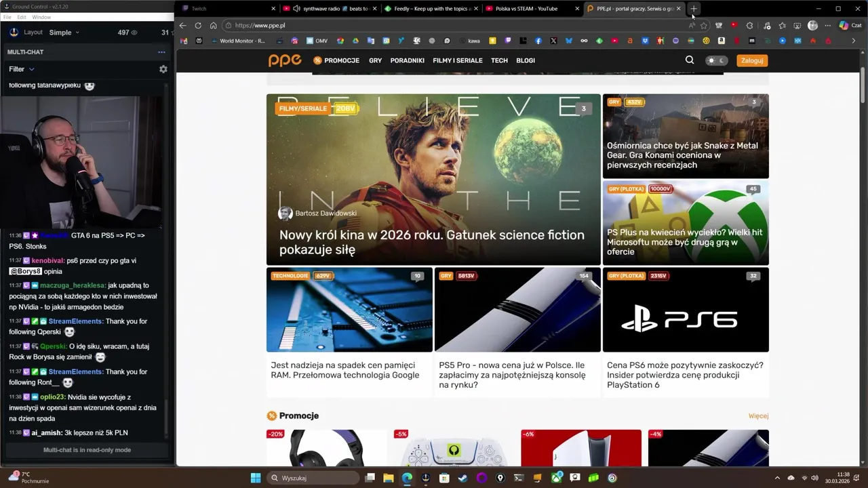The height and width of the screenshot is (488, 868).
Task: Click the browser back arrow
Action: click(182, 26)
